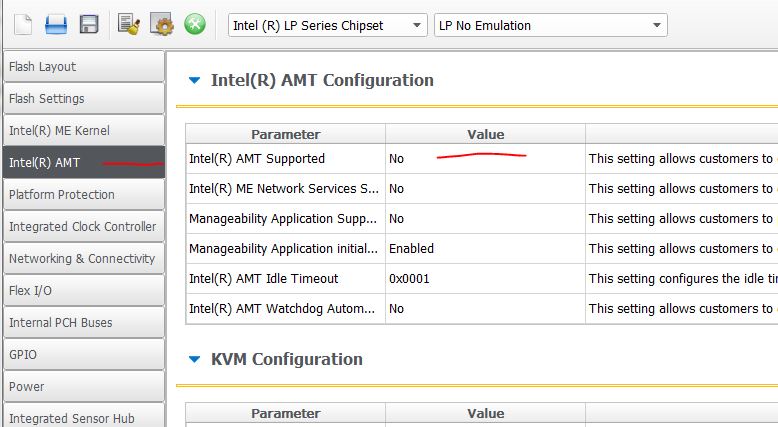Click the Intel(R) AMT Supported value cell
This screenshot has height=427, width=778.
click(485, 159)
